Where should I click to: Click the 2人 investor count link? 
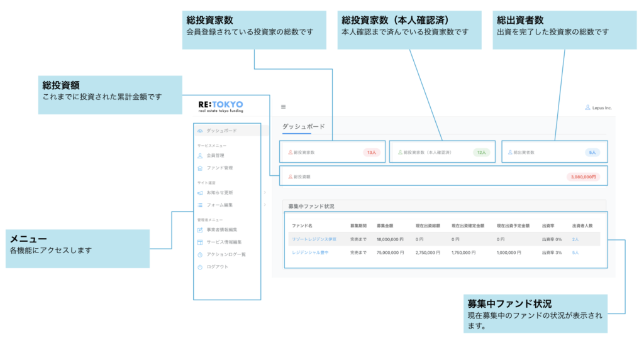pos(575,239)
